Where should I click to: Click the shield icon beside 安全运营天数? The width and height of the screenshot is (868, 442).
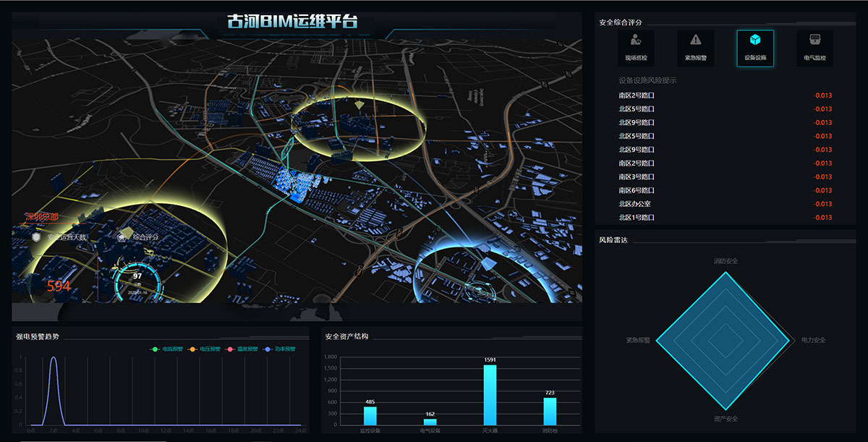(x=36, y=237)
